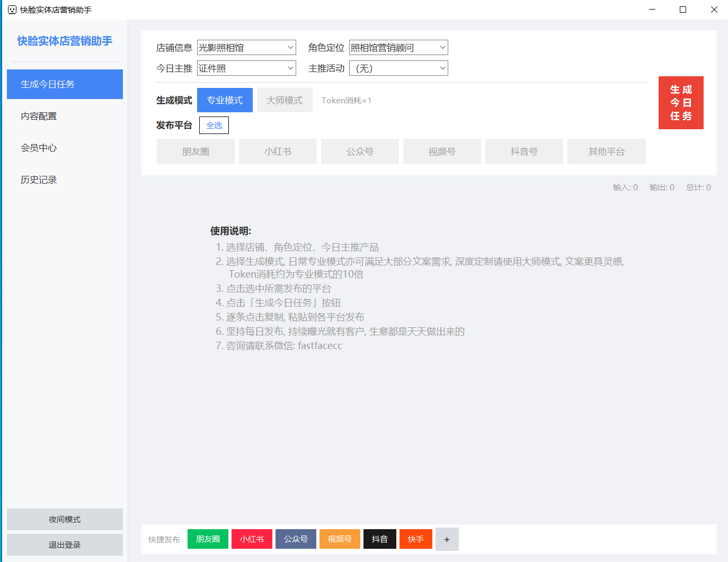Screen dimensions: 728x562
Task: Maximize the application window
Action: pyautogui.click(x=683, y=10)
